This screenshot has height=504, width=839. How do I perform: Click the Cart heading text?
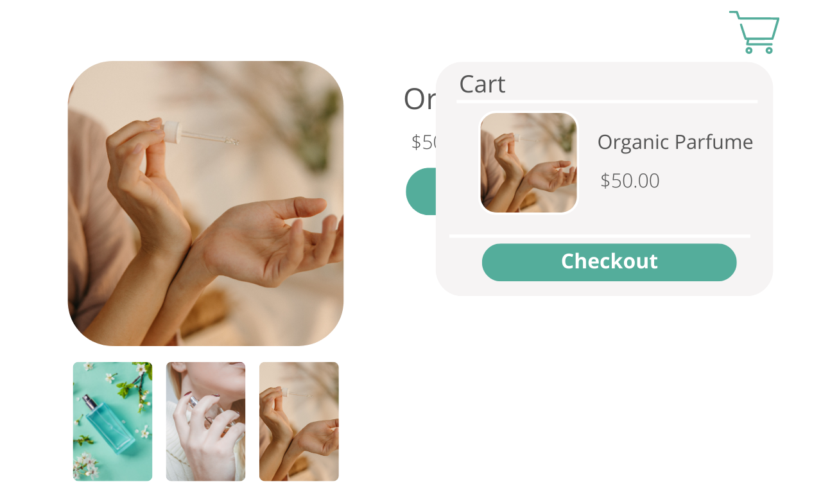[482, 84]
